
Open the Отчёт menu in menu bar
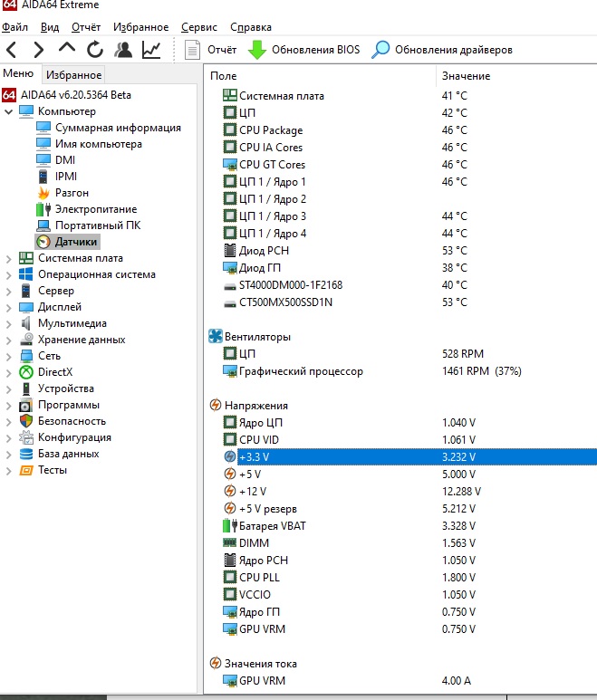point(86,27)
